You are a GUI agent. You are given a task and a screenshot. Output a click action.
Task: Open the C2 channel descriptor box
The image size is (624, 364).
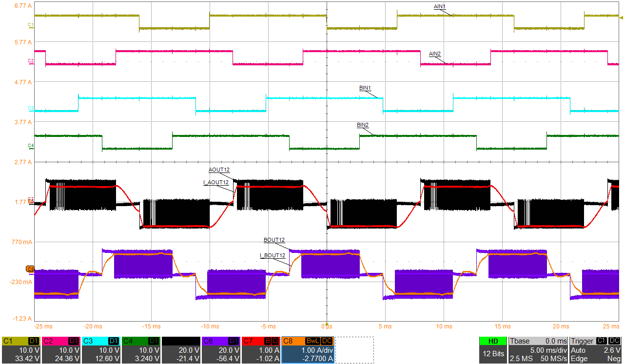(61, 350)
